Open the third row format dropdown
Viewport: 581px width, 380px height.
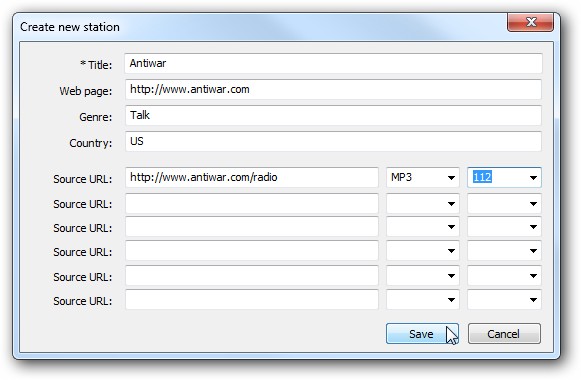tap(422, 227)
